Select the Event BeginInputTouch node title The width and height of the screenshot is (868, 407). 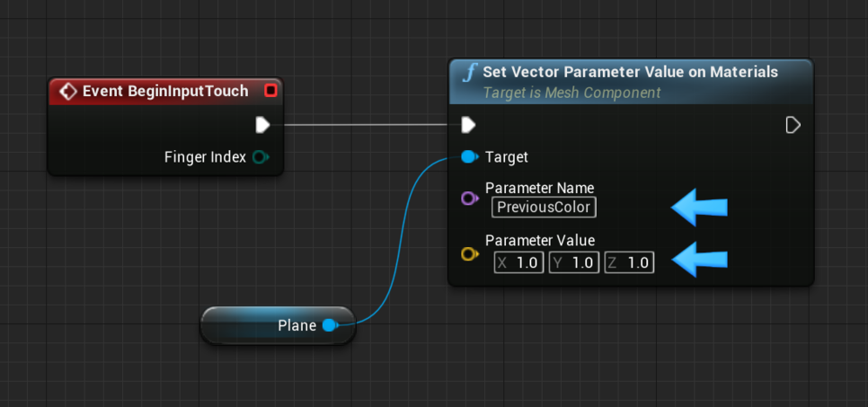point(165,91)
